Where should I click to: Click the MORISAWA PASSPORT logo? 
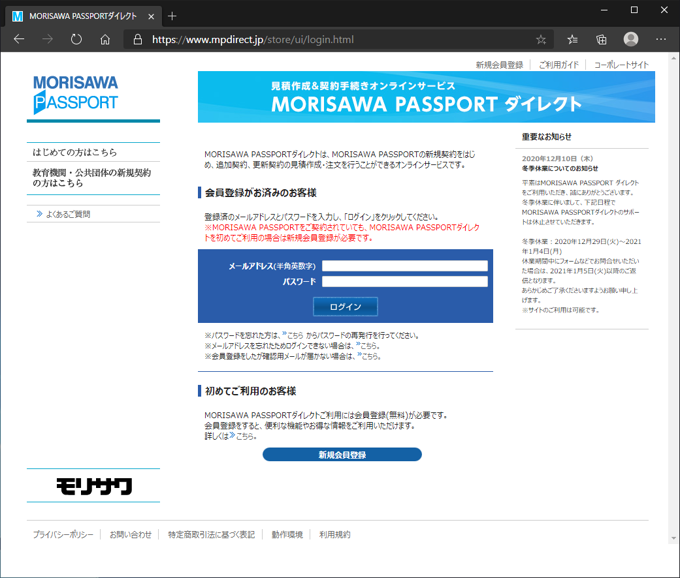pyautogui.click(x=75, y=95)
